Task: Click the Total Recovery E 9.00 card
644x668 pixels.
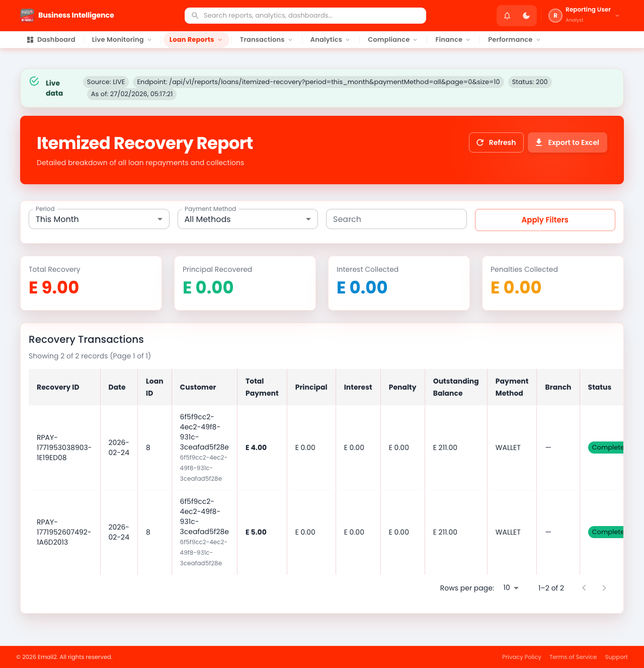Action: pyautogui.click(x=91, y=283)
